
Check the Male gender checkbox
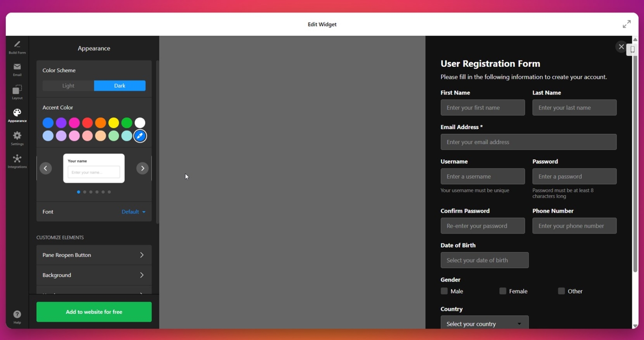tap(444, 291)
